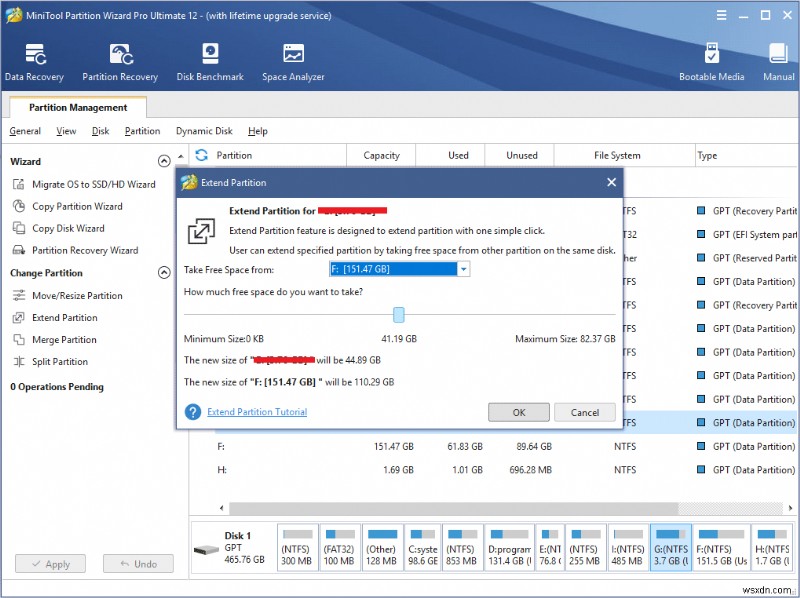The height and width of the screenshot is (598, 800).
Task: Collapse the Wizard section
Action: point(165,161)
